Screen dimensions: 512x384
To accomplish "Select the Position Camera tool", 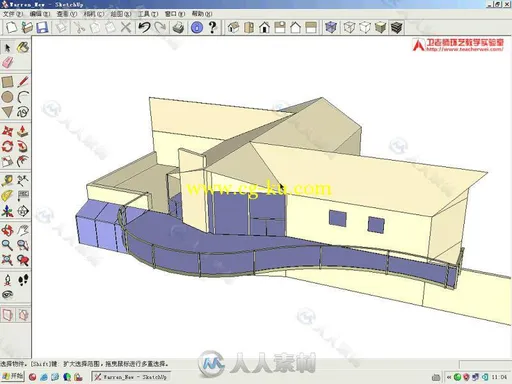I will (x=7, y=280).
